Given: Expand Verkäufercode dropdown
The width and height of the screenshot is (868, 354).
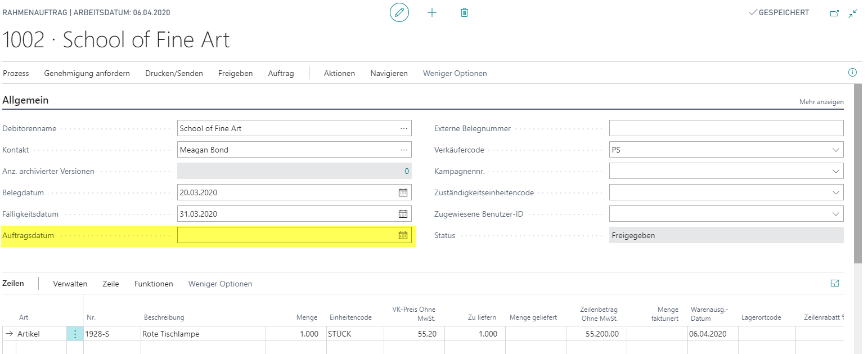Looking at the screenshot, I should tap(835, 150).
